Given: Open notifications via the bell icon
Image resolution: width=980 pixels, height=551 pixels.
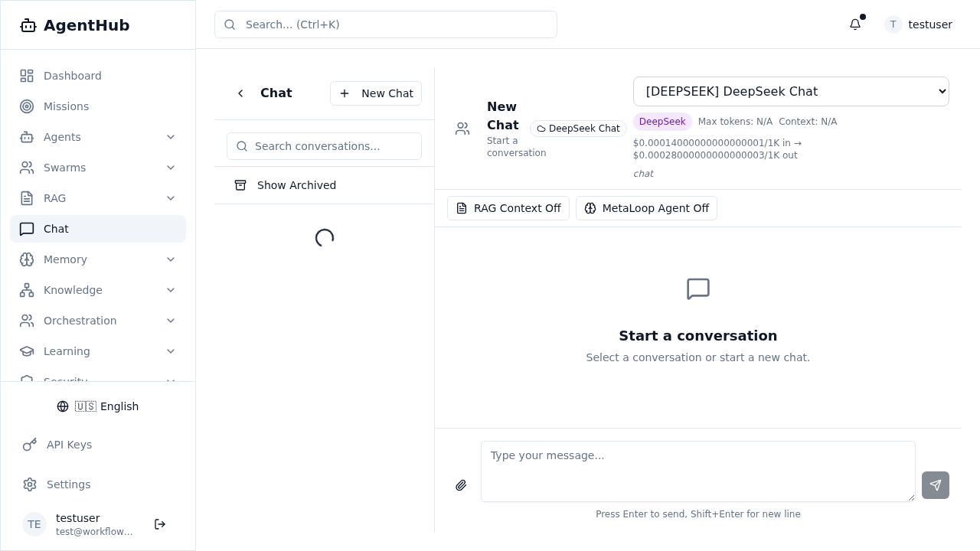Looking at the screenshot, I should click(x=855, y=24).
